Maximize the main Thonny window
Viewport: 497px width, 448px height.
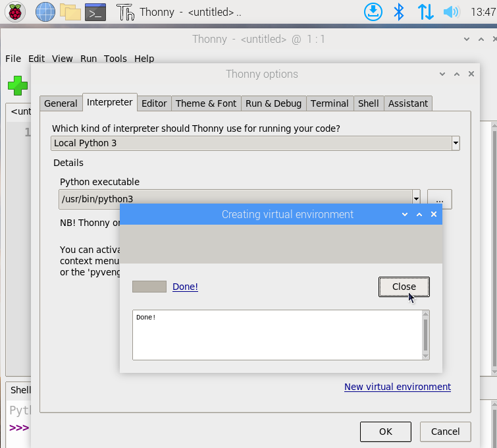481,40
